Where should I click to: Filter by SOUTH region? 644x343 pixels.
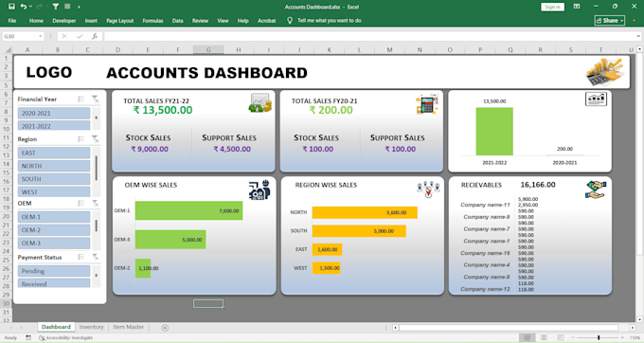point(54,179)
